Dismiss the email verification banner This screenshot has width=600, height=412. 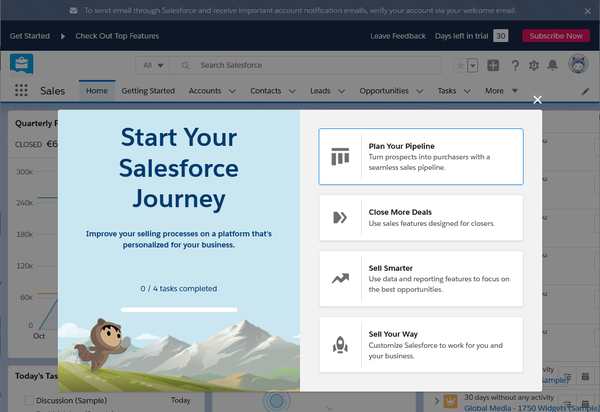tap(588, 11)
